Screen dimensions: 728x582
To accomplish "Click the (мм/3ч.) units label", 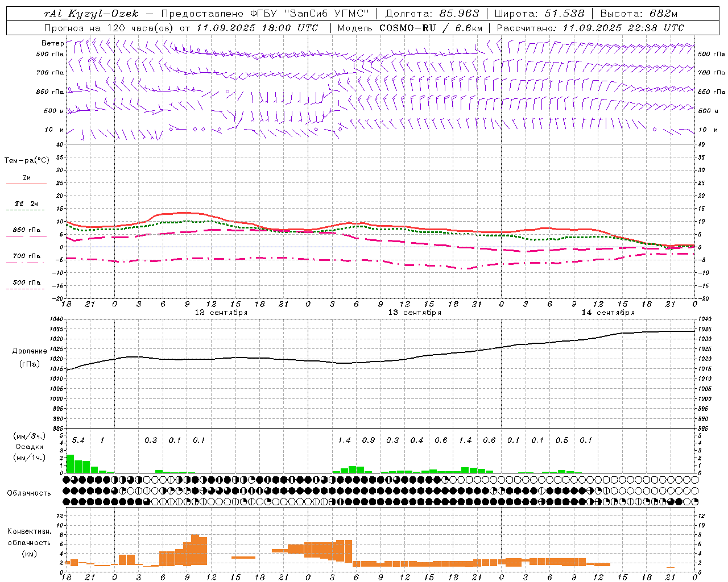I will click(x=30, y=436).
